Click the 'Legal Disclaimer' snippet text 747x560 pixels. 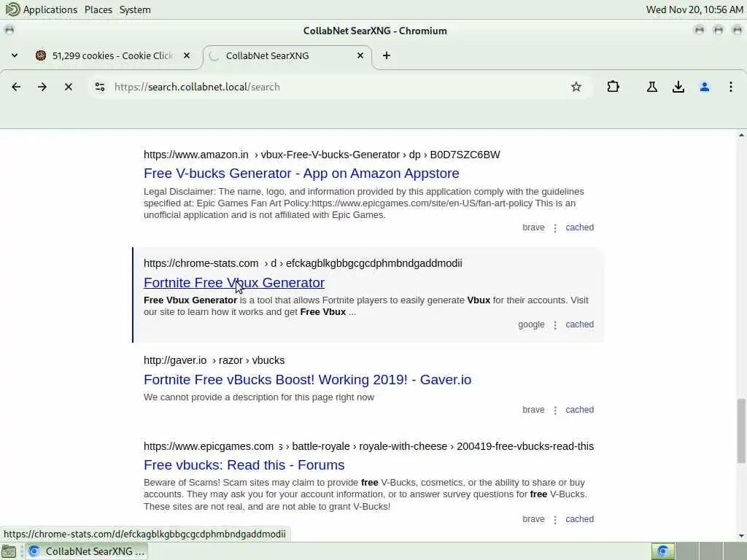click(364, 203)
